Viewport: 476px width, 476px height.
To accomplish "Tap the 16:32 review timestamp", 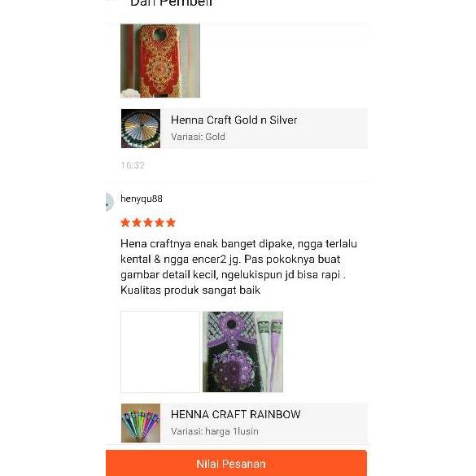I will pyautogui.click(x=133, y=165).
